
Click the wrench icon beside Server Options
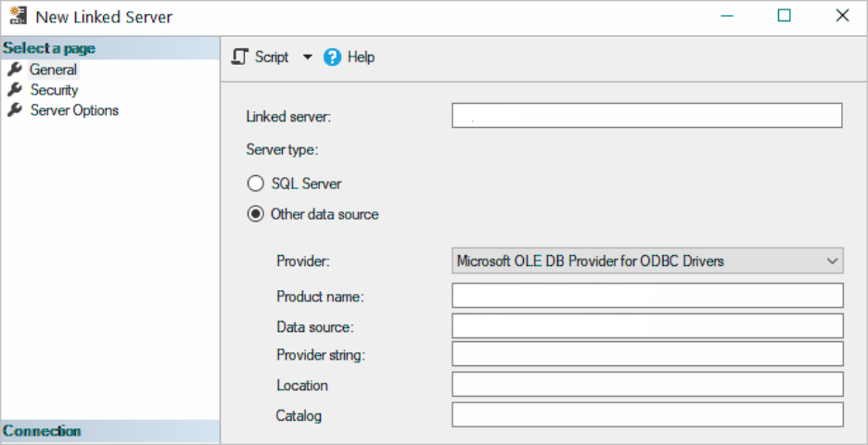14,110
